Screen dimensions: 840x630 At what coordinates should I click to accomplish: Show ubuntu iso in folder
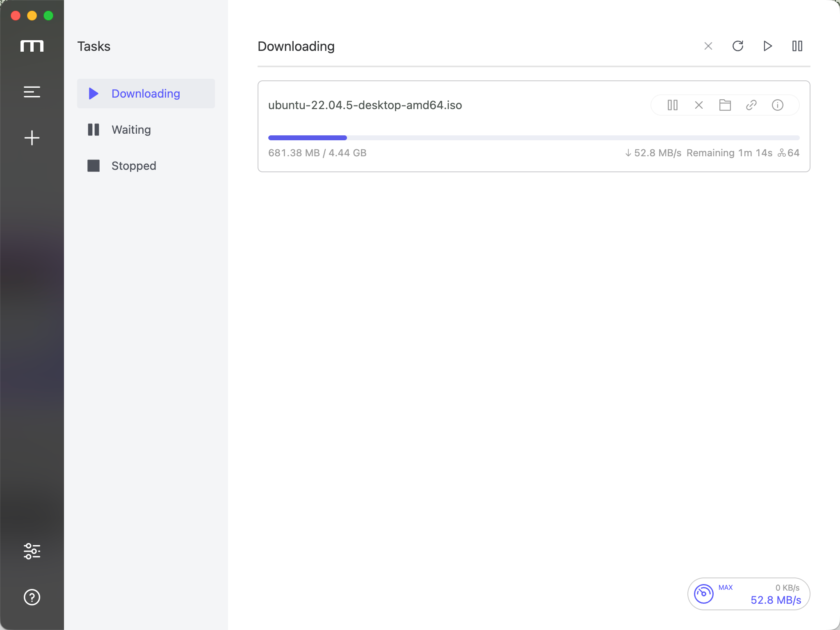[725, 105]
